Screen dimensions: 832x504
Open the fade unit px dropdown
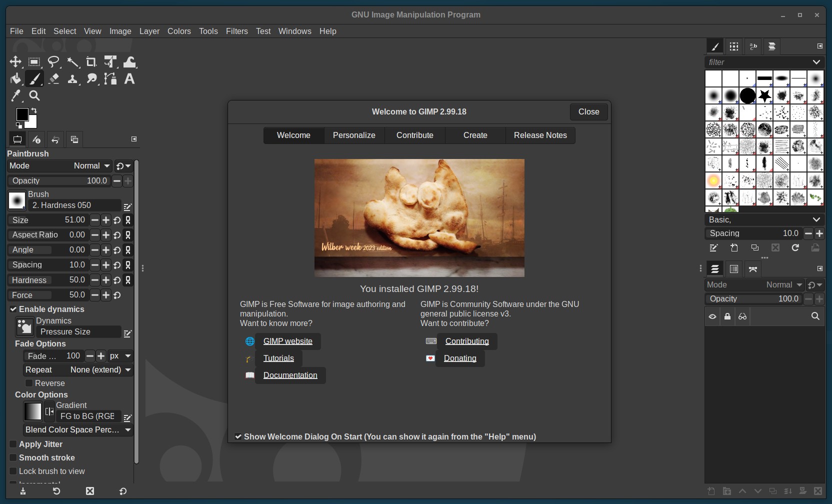click(x=120, y=356)
